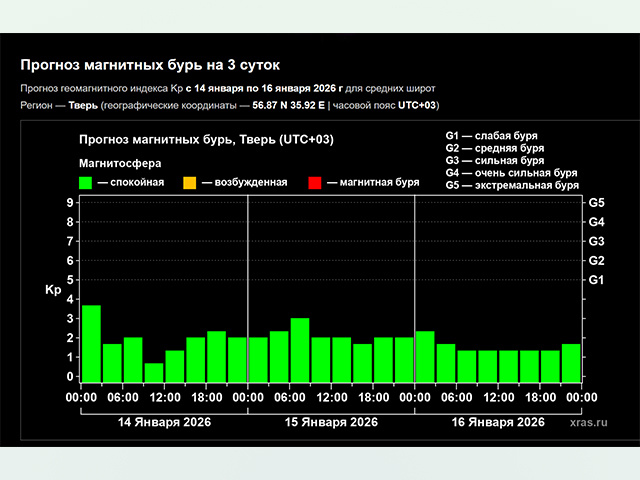Click the date label '16 Января 2026'
This screenshot has width=640, height=480.
click(x=498, y=422)
